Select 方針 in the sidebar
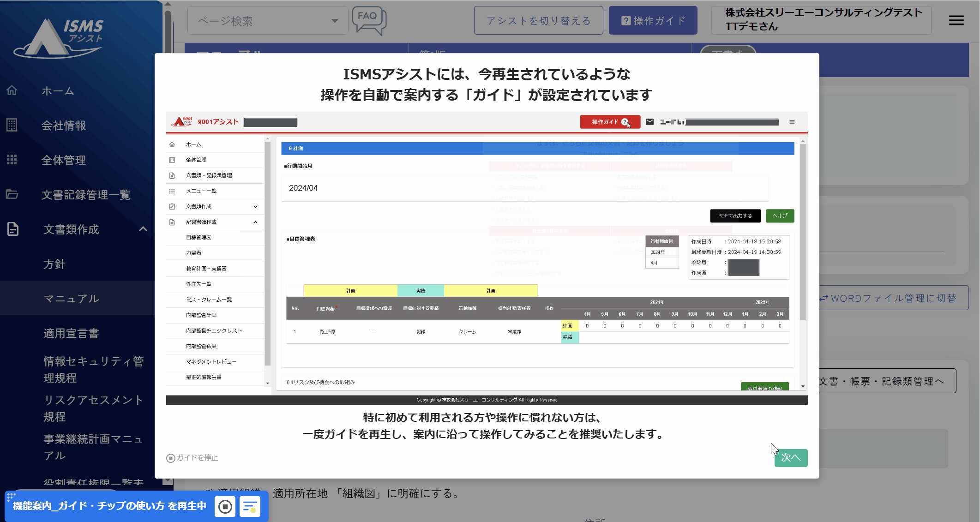Viewport: 980px width, 522px height. pos(54,264)
